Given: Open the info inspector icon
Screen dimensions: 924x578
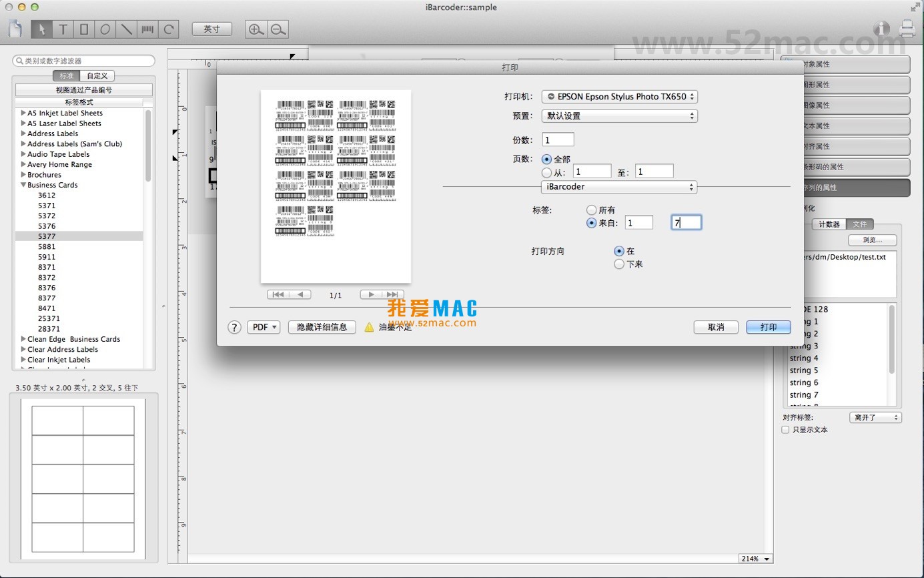Looking at the screenshot, I should [882, 28].
